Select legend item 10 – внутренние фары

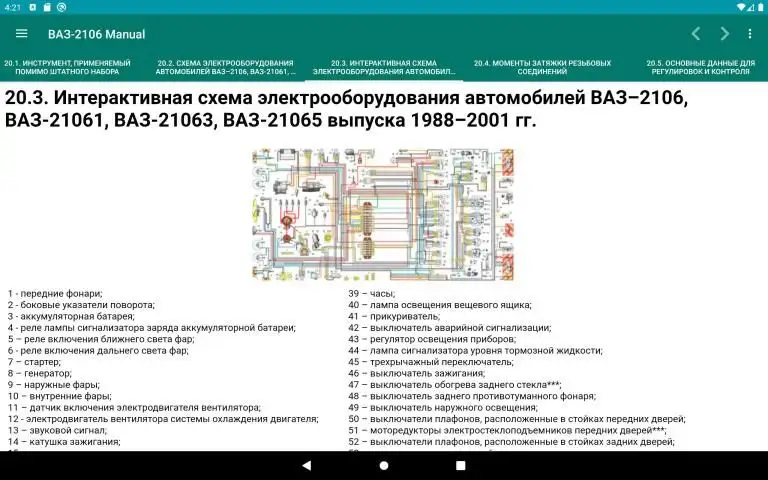(x=60, y=396)
